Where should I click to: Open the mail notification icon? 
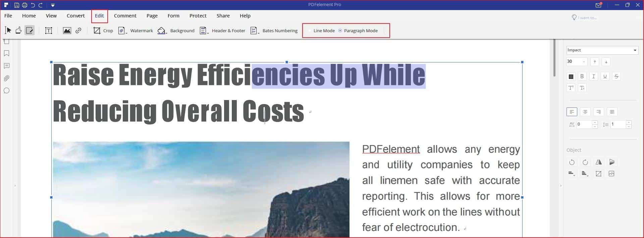(598, 5)
